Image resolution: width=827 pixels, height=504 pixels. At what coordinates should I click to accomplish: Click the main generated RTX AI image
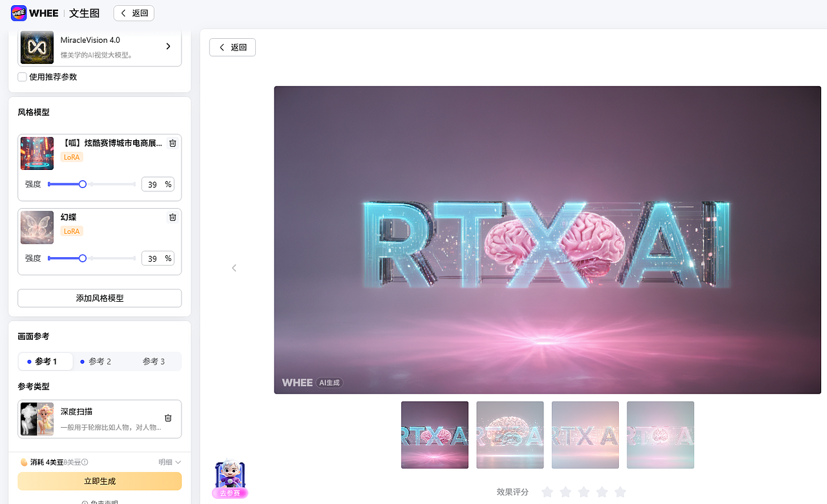tap(547, 240)
